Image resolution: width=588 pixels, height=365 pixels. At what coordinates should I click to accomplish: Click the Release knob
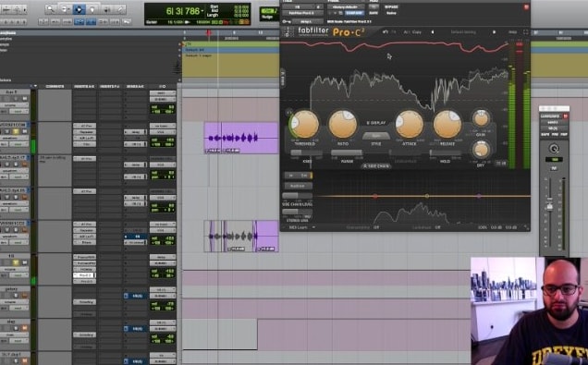point(447,124)
